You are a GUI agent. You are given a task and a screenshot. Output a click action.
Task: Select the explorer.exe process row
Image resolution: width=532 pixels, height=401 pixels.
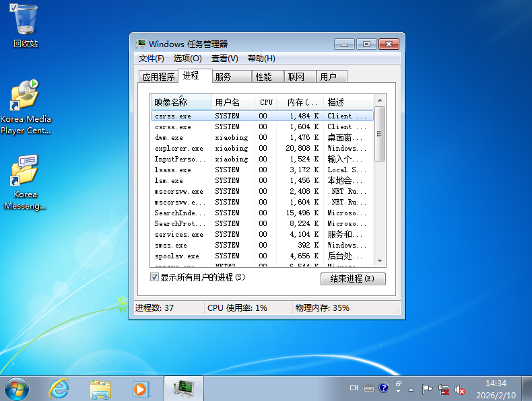(178, 148)
